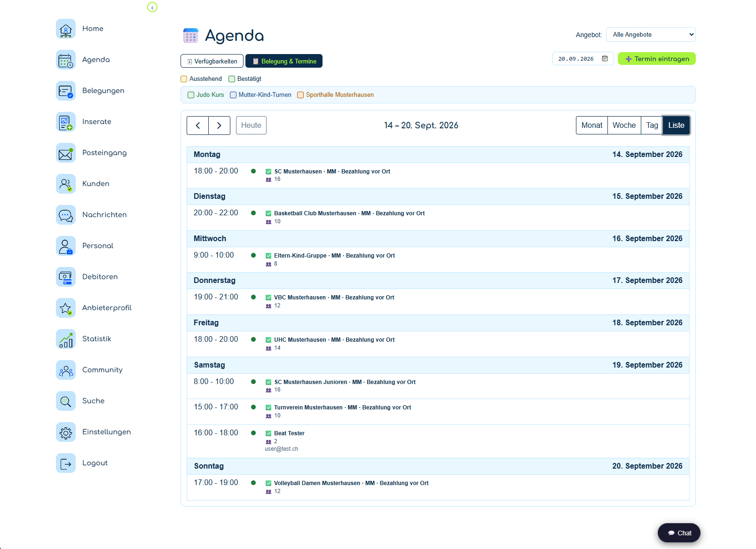Click the Beat Tester entry checkmark
756x549 pixels.
click(268, 433)
